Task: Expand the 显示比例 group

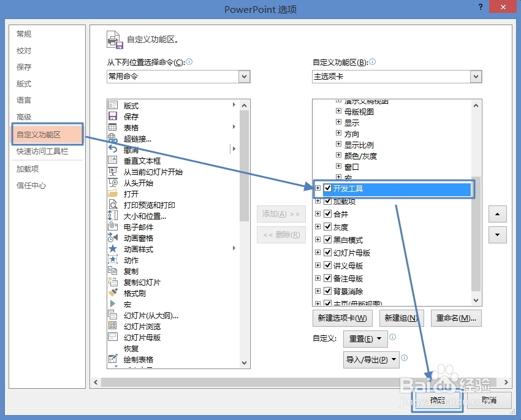Action: (x=338, y=144)
